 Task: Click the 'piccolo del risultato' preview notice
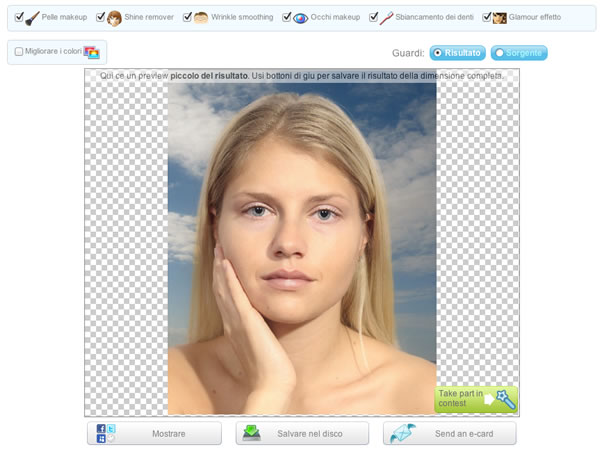[302, 76]
